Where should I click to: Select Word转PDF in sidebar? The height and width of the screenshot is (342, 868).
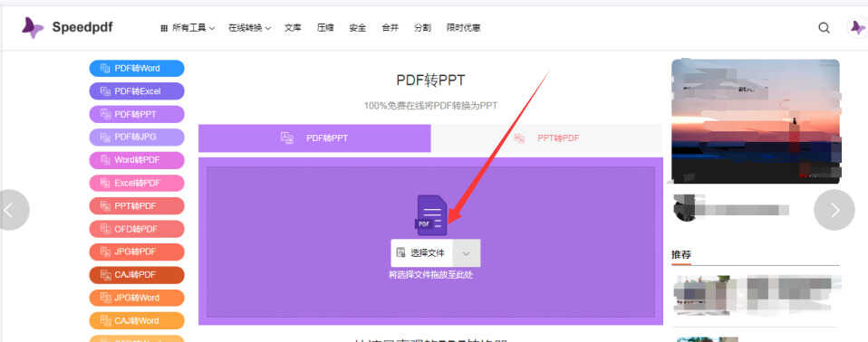137,160
